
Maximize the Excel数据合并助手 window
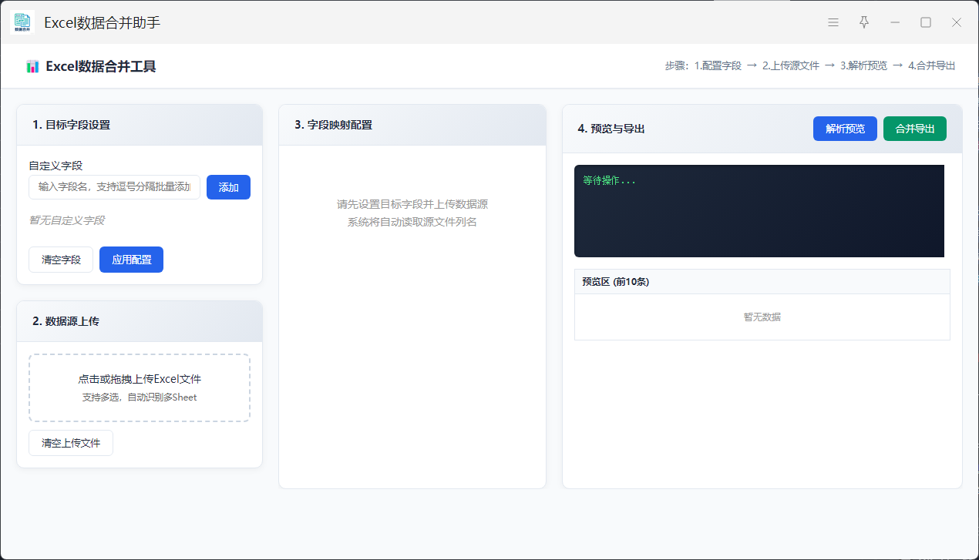coord(926,22)
